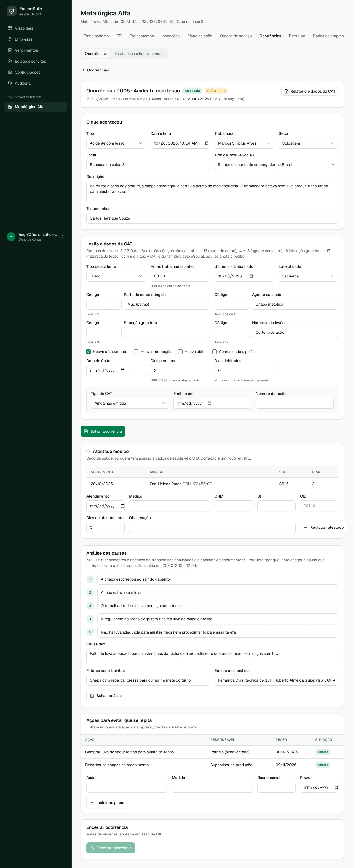Click the Metalúrgica Alfa folder icon
Viewport: 353px width, 868px height.
(x=10, y=107)
